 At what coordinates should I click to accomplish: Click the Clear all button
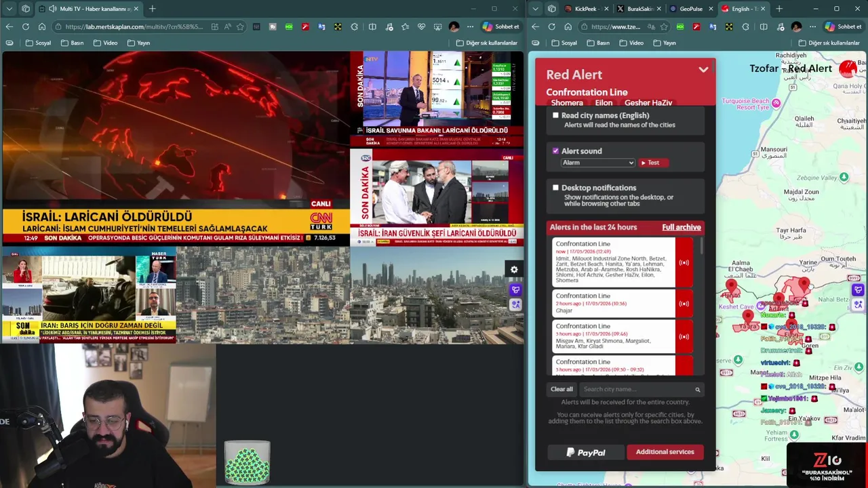(x=561, y=389)
